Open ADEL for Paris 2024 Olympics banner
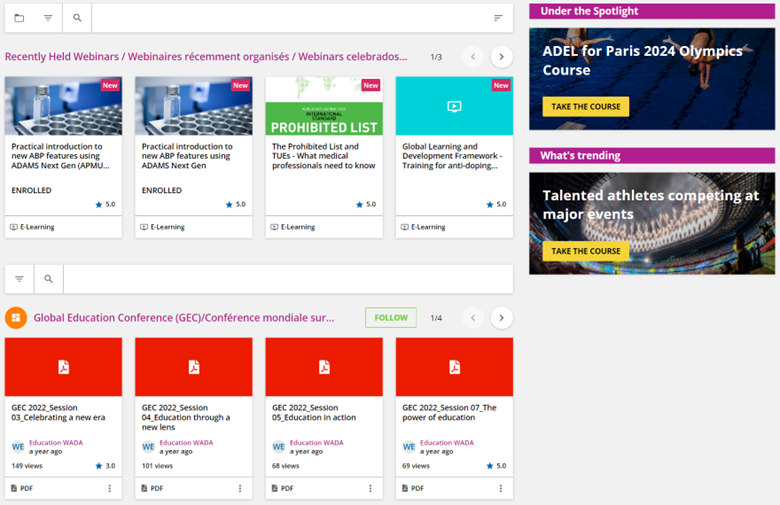 click(652, 79)
